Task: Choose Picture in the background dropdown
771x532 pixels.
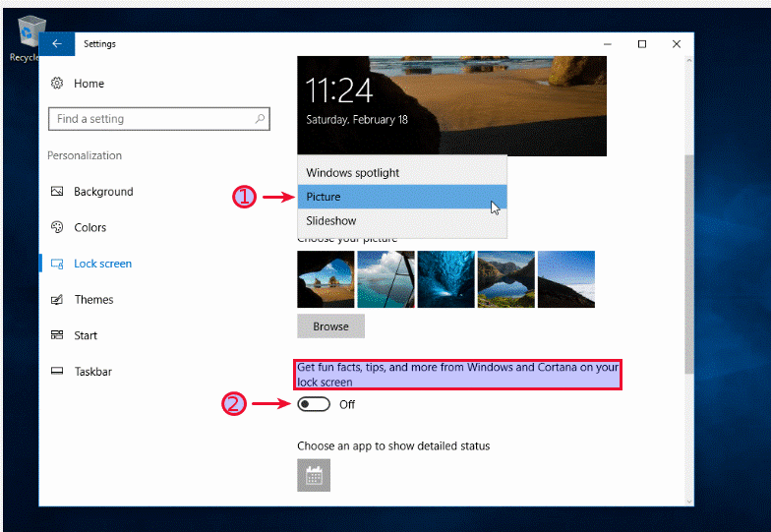Action: [x=402, y=197]
